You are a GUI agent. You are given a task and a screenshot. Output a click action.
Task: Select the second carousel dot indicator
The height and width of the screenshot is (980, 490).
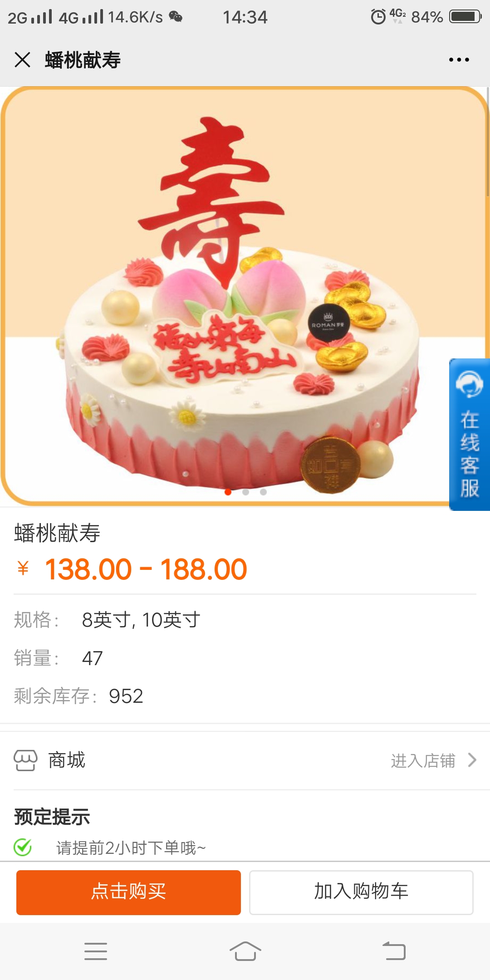pyautogui.click(x=245, y=492)
